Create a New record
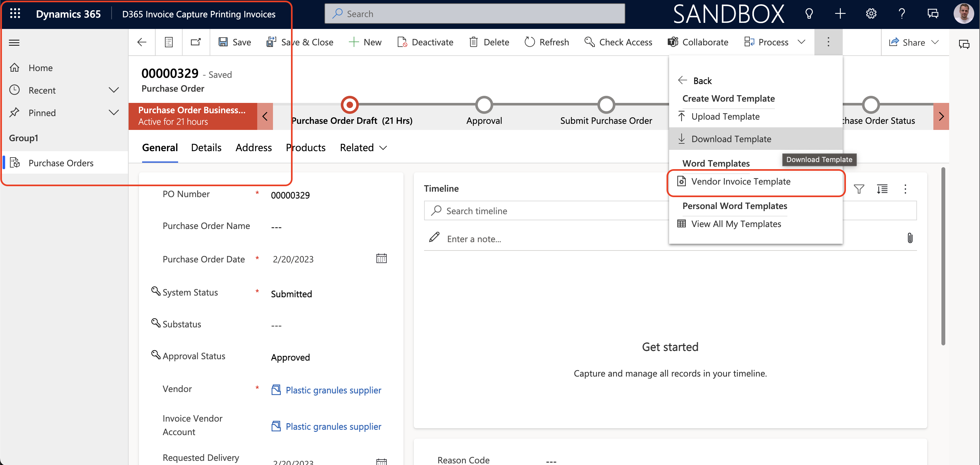This screenshot has width=980, height=465. 365,42
